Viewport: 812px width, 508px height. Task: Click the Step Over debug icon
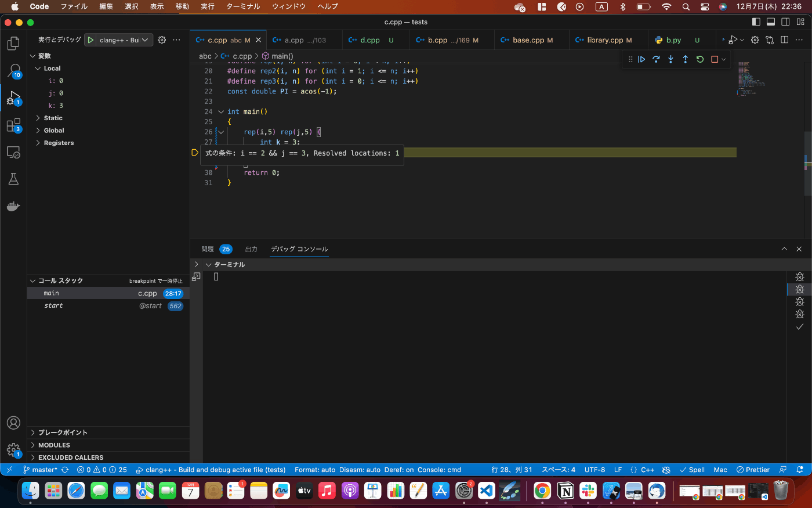(656, 59)
